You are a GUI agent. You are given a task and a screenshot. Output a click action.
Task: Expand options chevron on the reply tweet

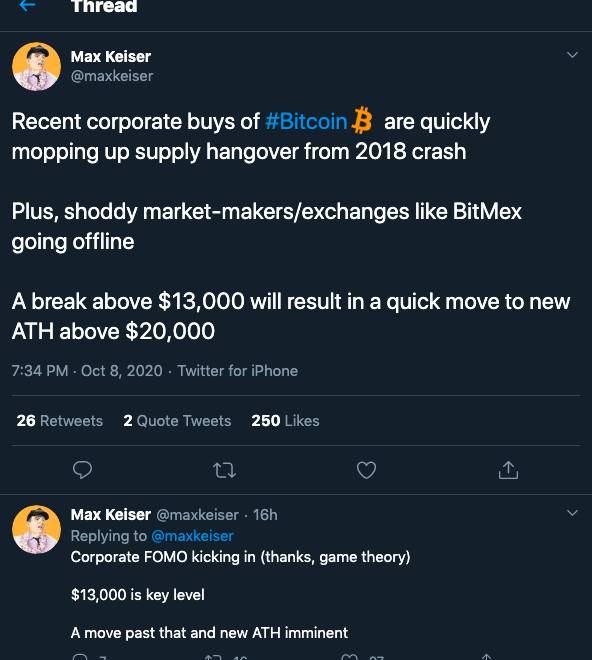tap(572, 513)
